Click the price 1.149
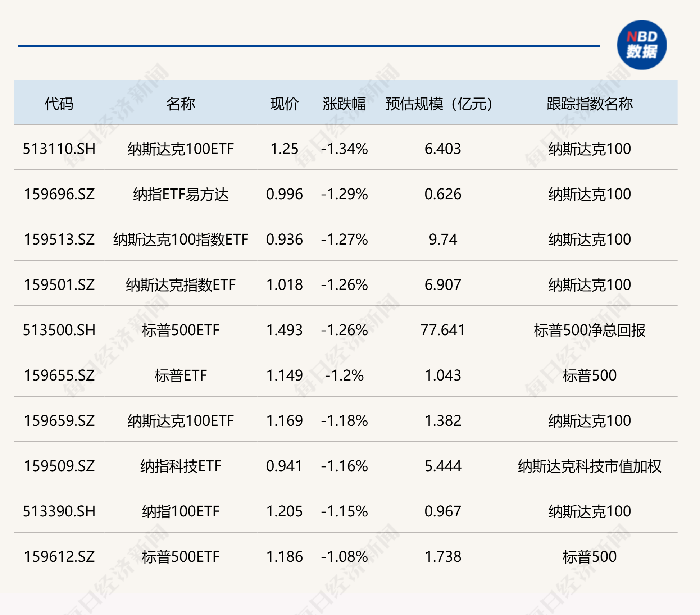The image size is (700, 615). point(284,375)
